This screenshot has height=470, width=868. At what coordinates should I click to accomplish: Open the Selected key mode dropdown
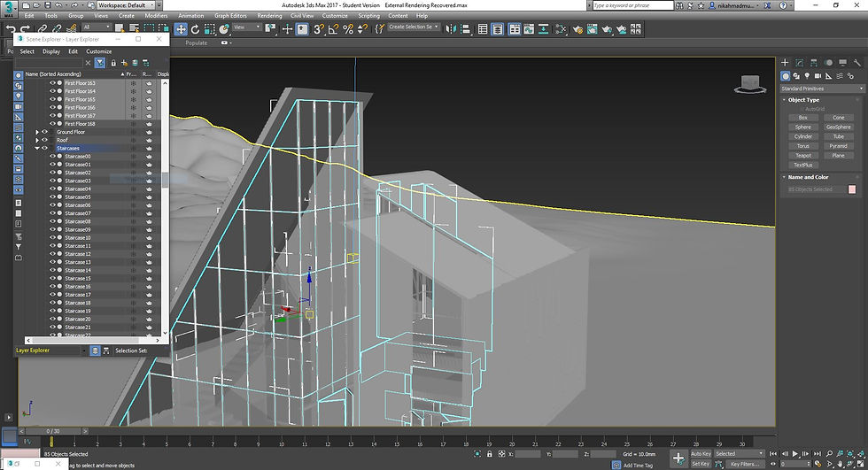739,454
